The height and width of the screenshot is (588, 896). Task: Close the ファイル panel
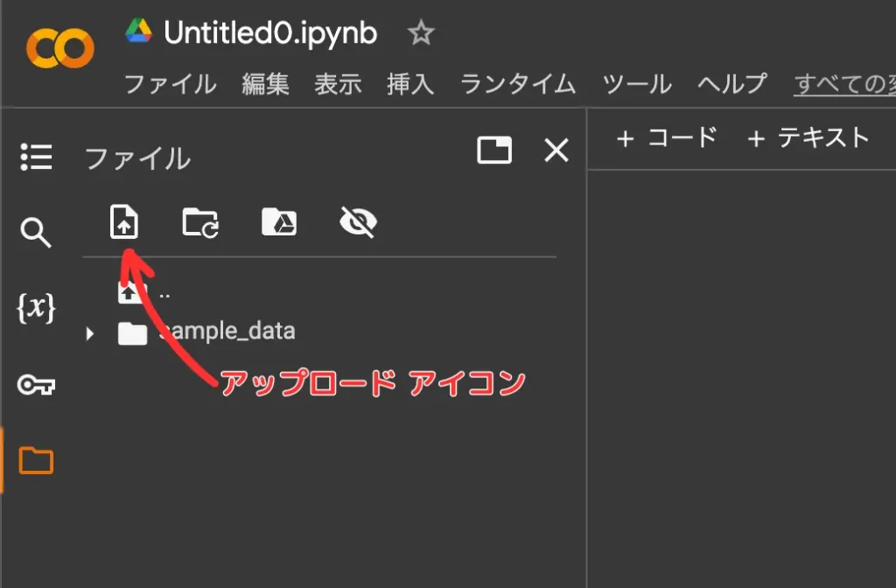point(556,150)
